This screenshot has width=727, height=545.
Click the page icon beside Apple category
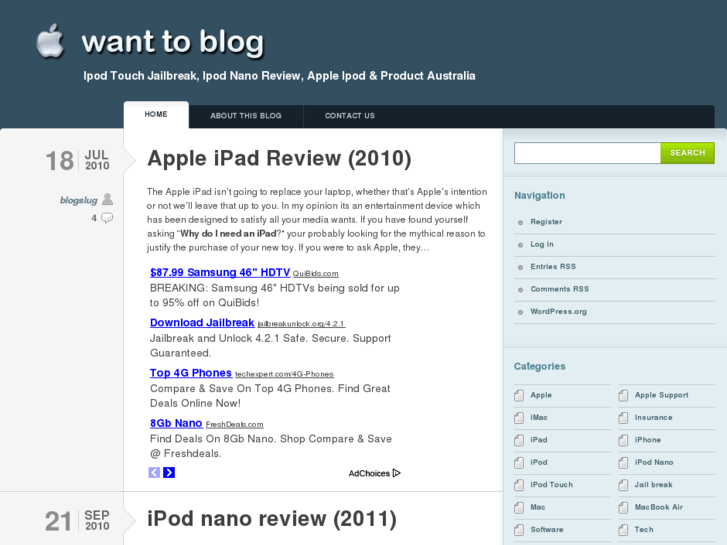519,396
